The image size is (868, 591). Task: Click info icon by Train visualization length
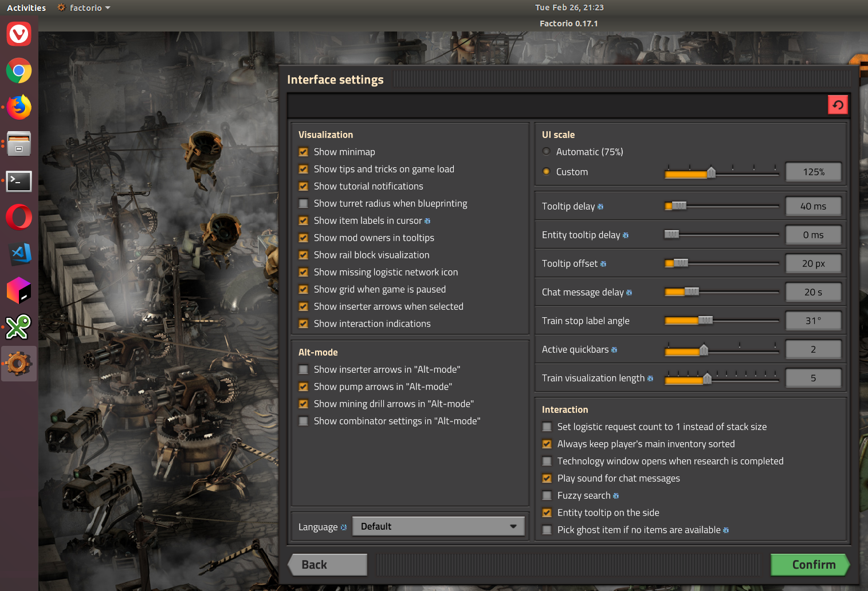(x=650, y=379)
